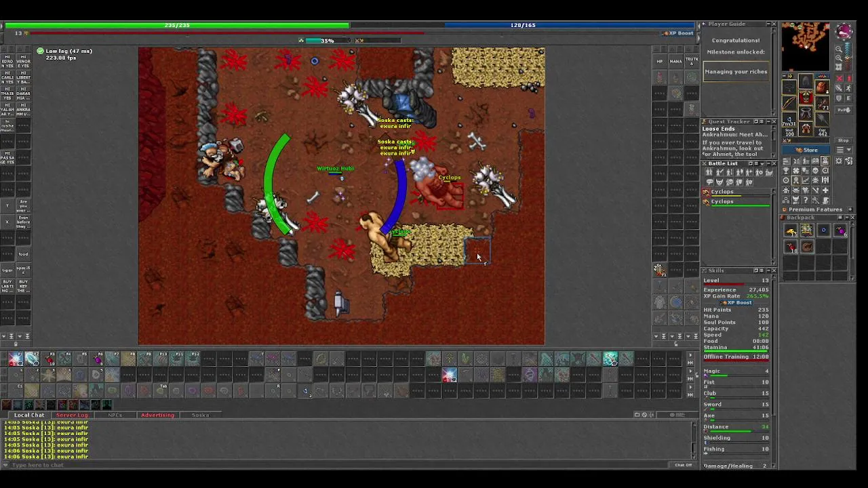868x488 pixels.
Task: Click the amulet equipment slot
Action: click(x=789, y=87)
